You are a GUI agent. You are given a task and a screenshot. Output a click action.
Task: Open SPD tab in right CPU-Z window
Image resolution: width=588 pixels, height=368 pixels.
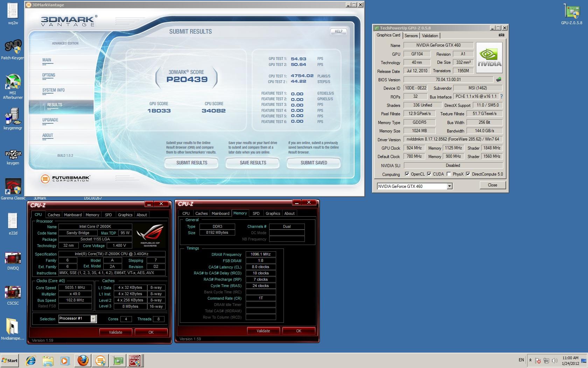tap(256, 213)
